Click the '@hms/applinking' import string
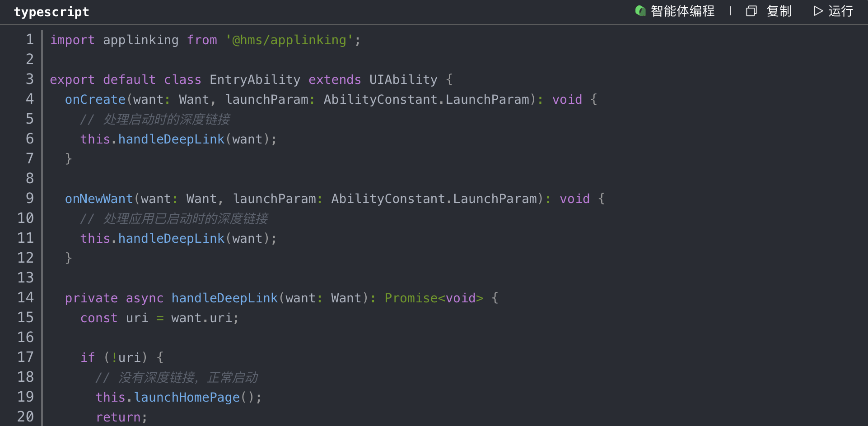 (x=289, y=40)
